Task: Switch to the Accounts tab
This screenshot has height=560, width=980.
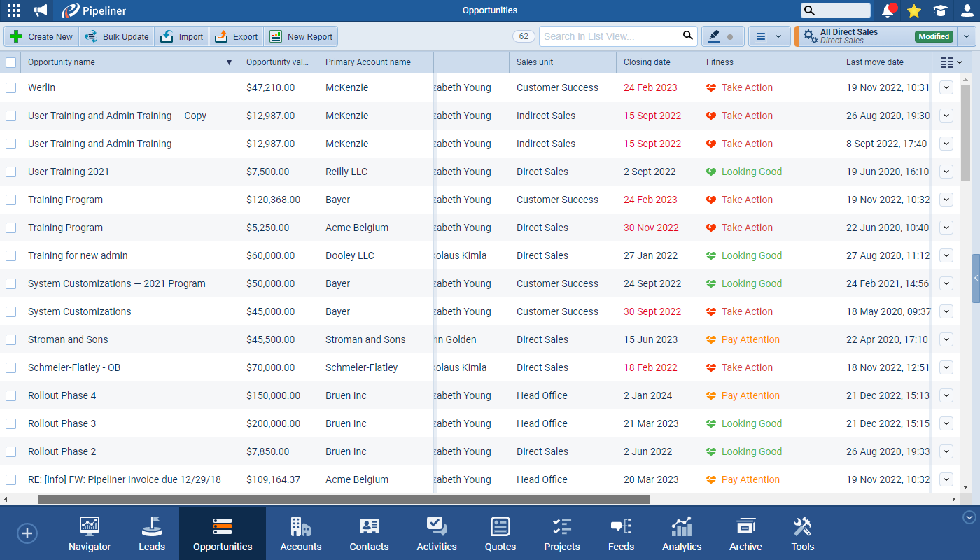Action: (x=300, y=534)
